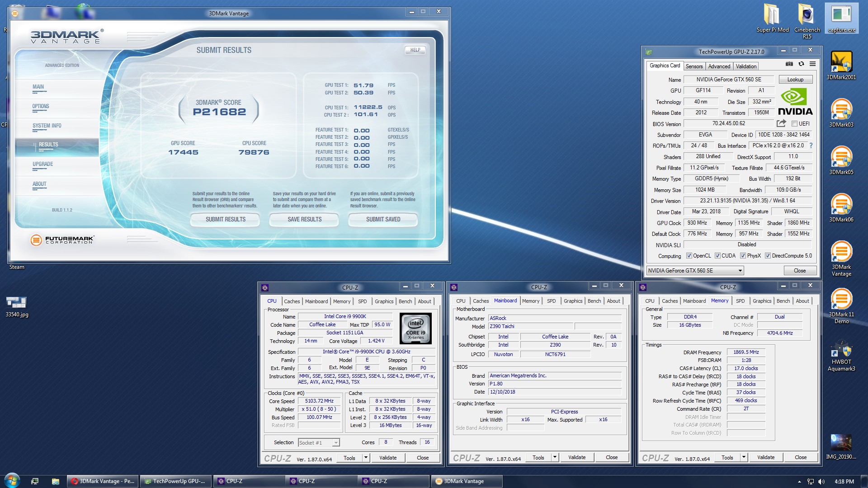
Task: Click the BIOS export share icon
Action: coord(781,123)
